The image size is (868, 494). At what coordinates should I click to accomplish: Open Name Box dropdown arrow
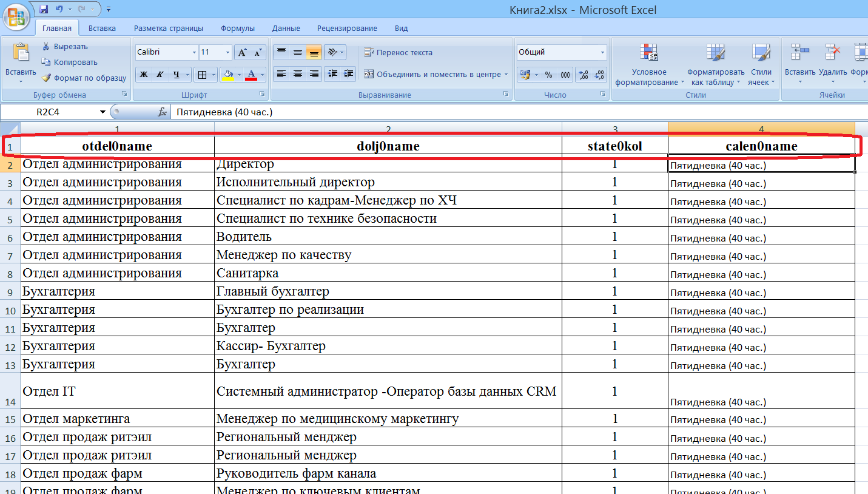(x=103, y=112)
